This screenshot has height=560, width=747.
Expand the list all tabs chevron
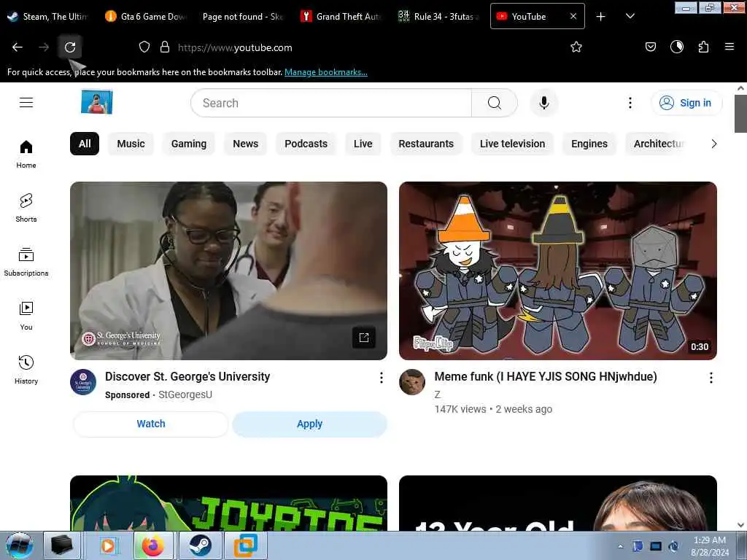[630, 16]
